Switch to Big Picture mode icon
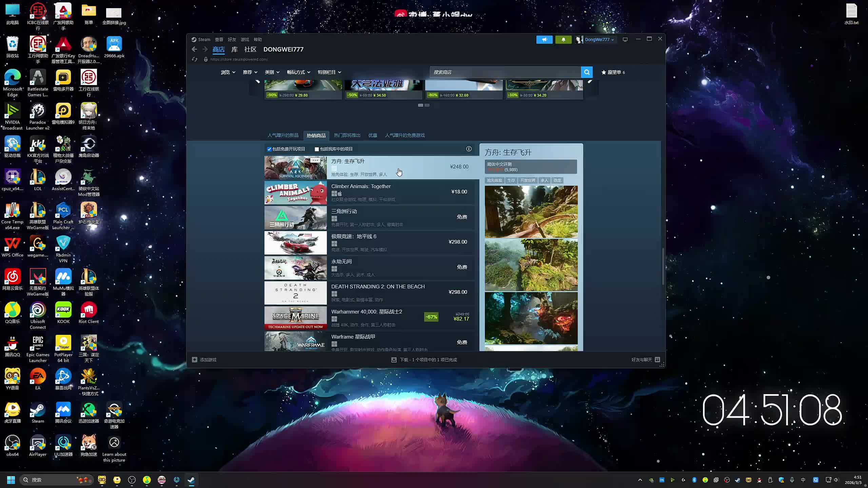Image resolution: width=868 pixels, height=488 pixels. pyautogui.click(x=625, y=40)
